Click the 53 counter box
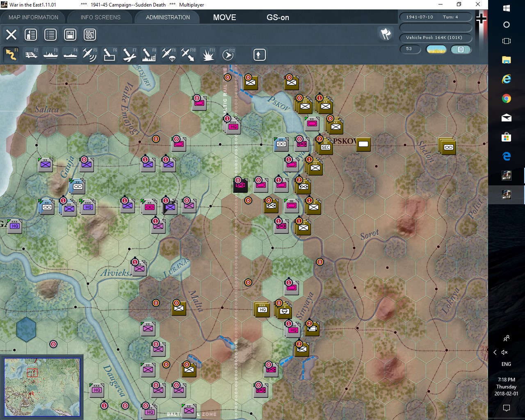This screenshot has height=420, width=525. pyautogui.click(x=410, y=49)
